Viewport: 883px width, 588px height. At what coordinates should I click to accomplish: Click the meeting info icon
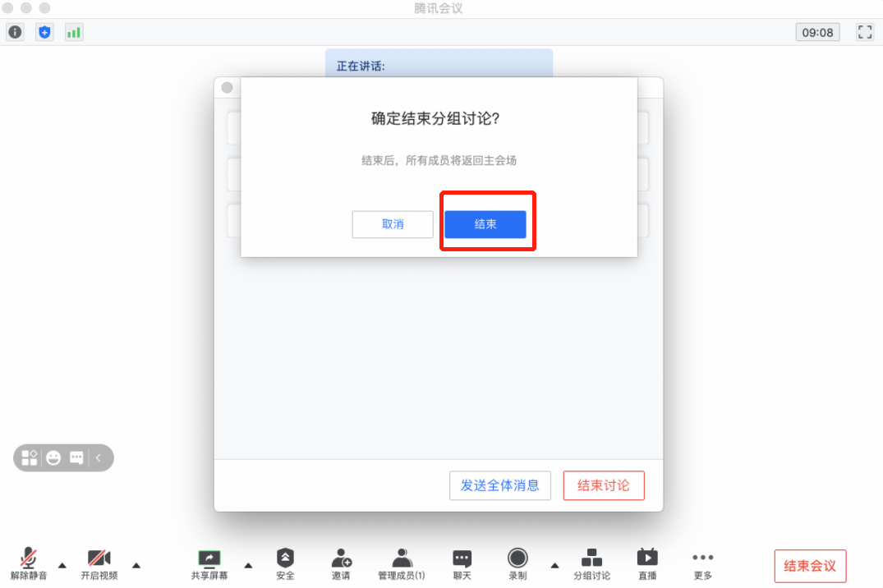point(16,32)
